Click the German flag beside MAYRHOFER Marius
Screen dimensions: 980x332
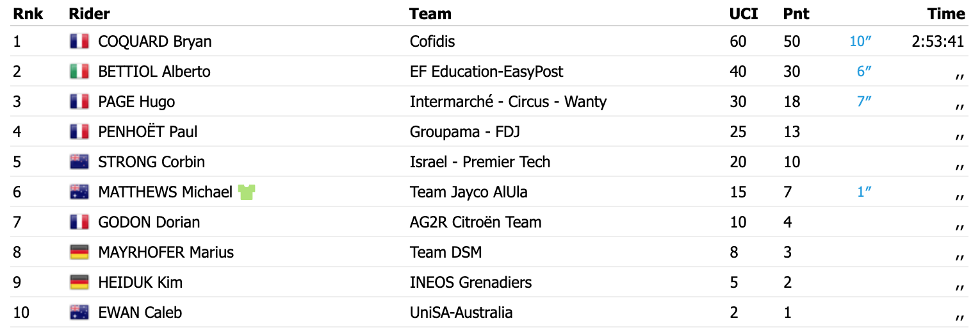[x=79, y=253]
